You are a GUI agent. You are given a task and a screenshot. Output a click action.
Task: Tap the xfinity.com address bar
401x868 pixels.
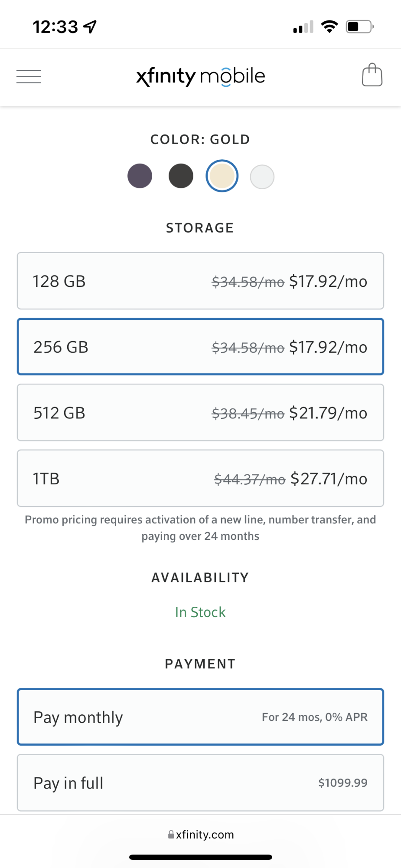205,835
